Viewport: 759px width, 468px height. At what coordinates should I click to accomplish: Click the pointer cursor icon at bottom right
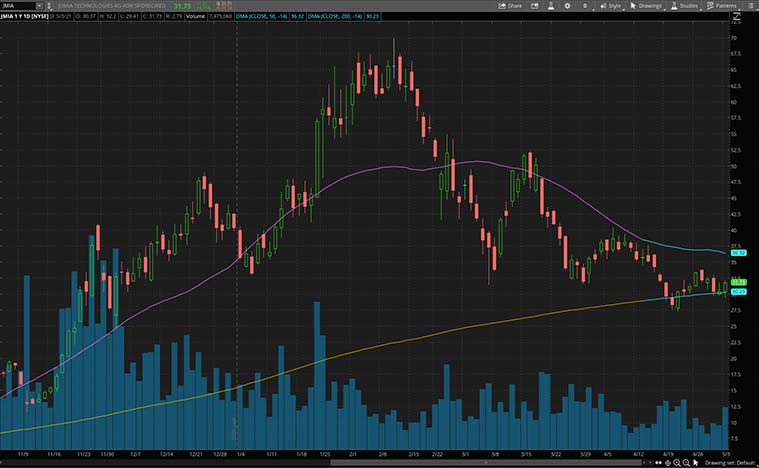(x=696, y=463)
